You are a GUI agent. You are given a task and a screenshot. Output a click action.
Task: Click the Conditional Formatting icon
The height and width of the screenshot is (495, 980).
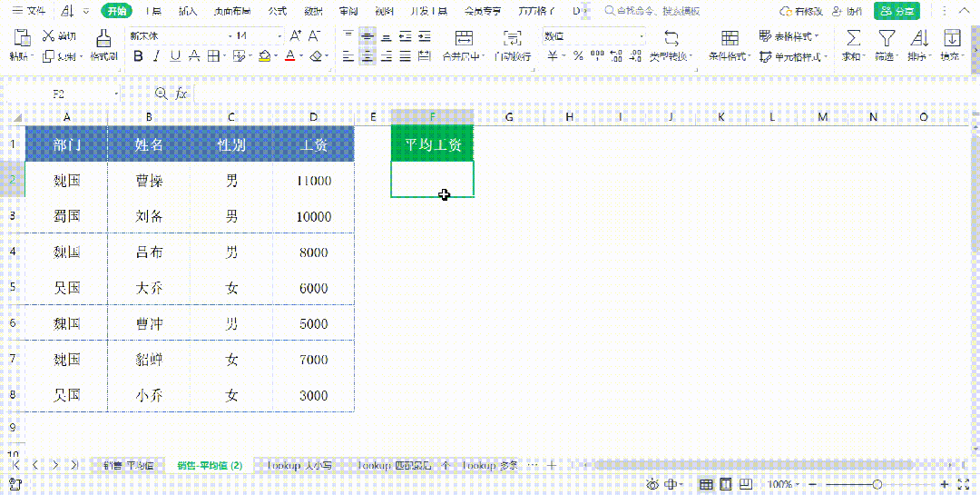[729, 37]
